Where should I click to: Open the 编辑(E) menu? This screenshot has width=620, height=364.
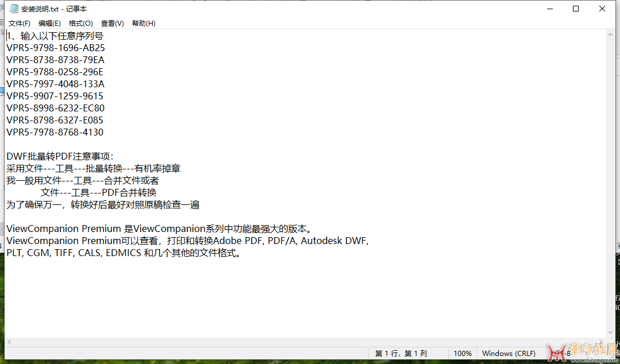click(49, 24)
